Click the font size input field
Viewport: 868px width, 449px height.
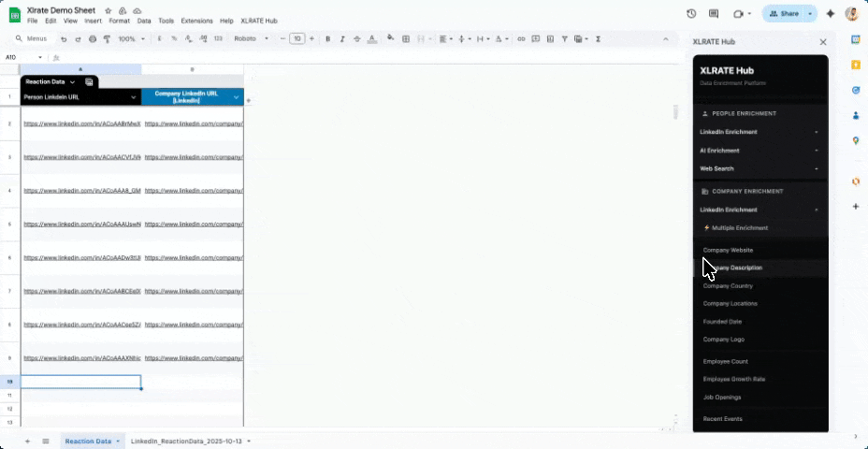pyautogui.click(x=297, y=38)
